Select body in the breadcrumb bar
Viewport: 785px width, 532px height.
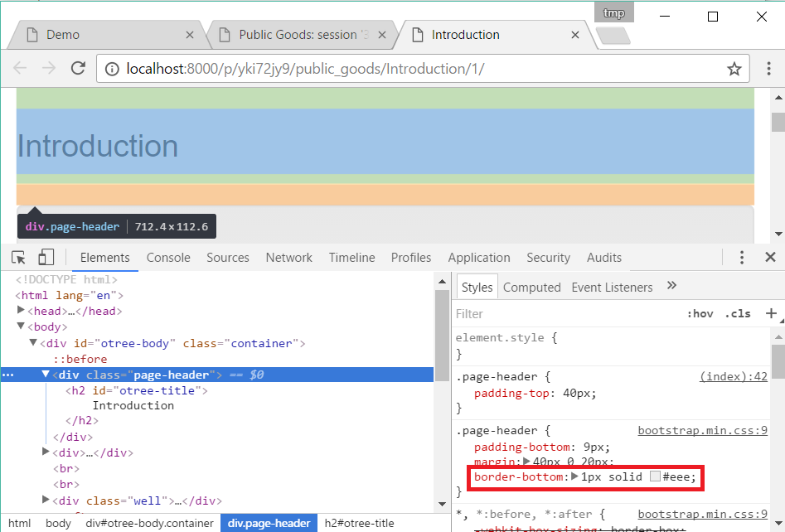[58, 523]
